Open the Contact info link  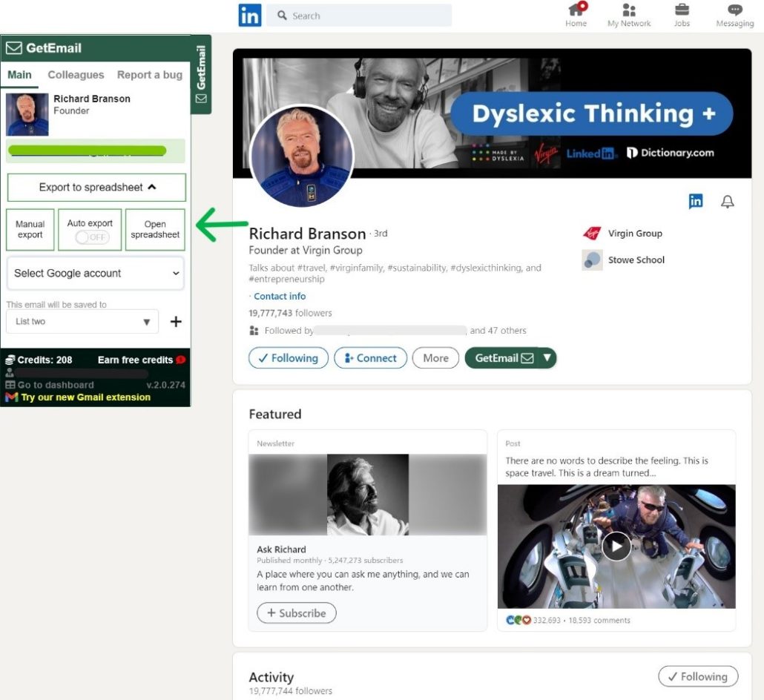point(280,296)
